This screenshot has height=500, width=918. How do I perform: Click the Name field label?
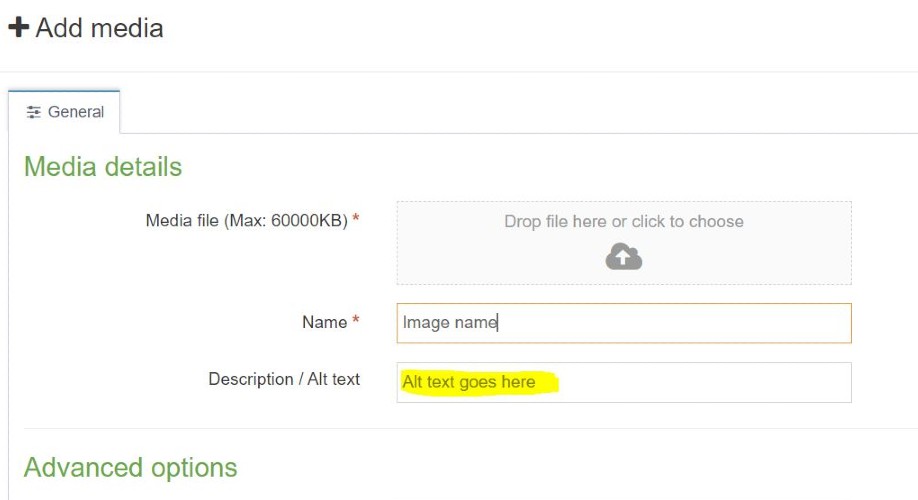coord(324,322)
